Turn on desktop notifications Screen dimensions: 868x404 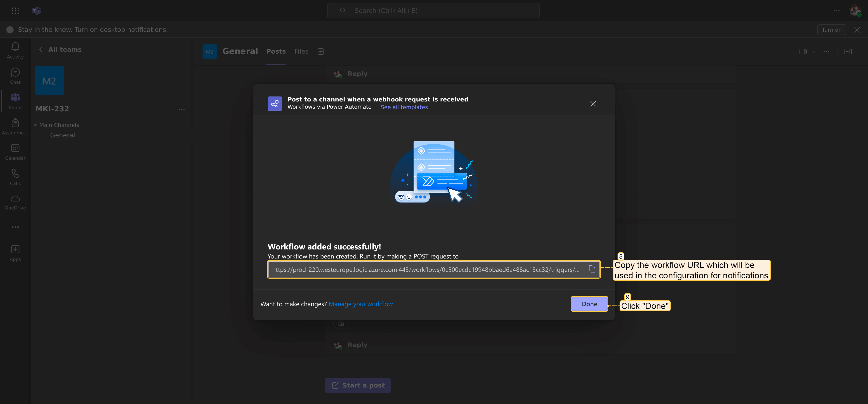pyautogui.click(x=831, y=30)
